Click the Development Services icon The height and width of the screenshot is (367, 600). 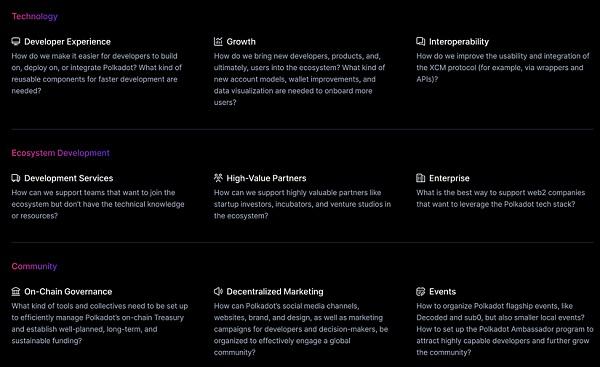point(16,178)
